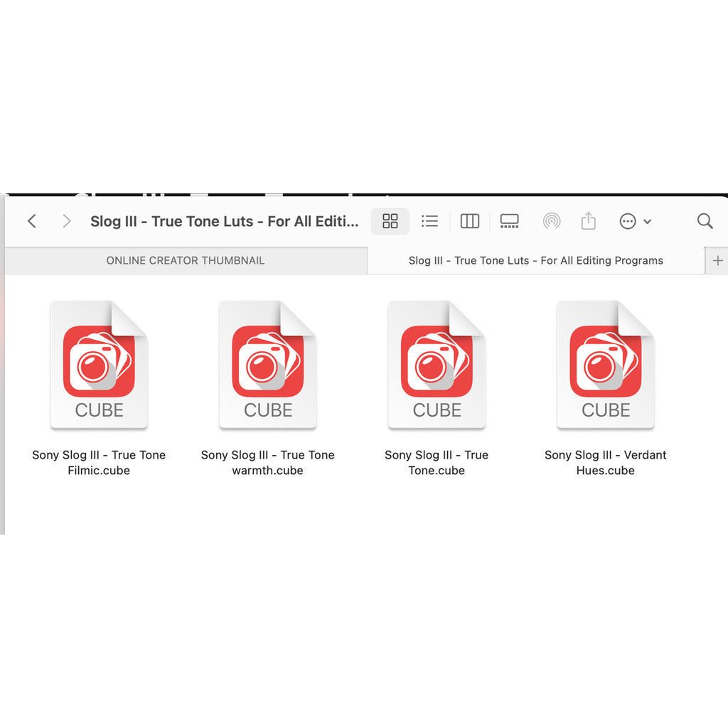Switch to list view

pos(429,221)
